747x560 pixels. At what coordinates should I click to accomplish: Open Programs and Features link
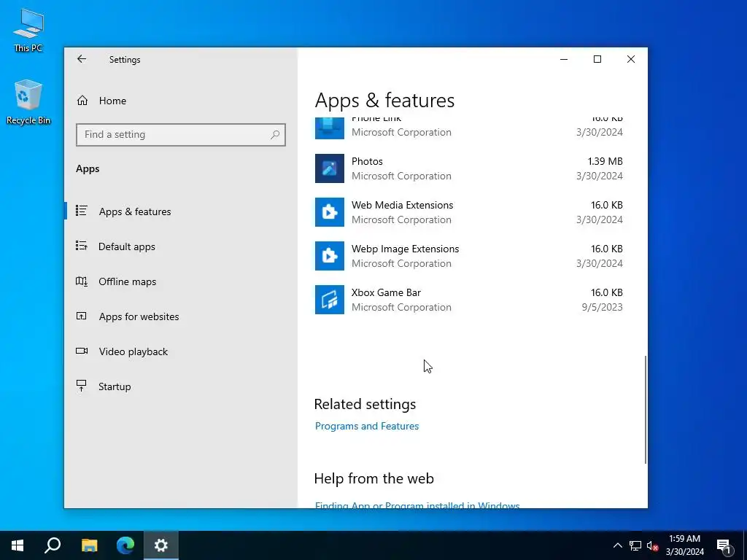click(x=367, y=426)
